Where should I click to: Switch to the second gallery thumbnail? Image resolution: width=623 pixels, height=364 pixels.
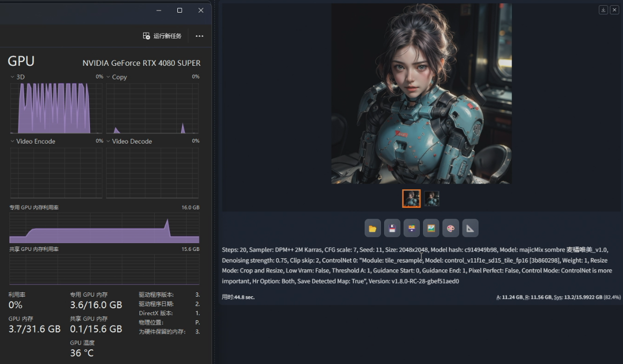[x=432, y=198]
